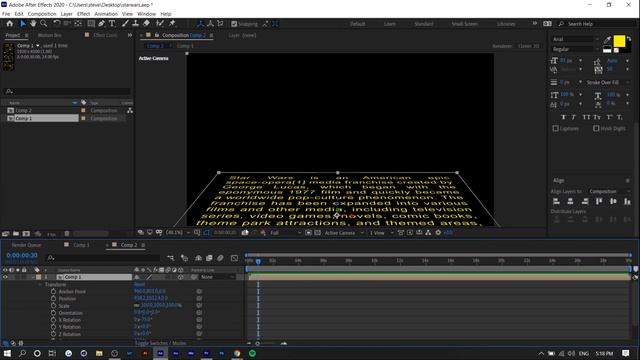Select the Small Screen workspace
The image size is (640, 360).
coord(464,24)
